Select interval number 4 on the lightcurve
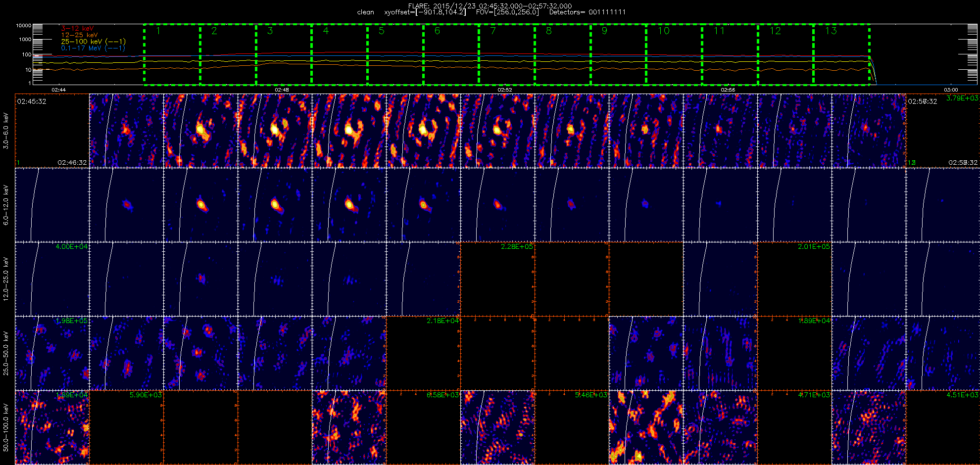The height and width of the screenshot is (465, 980). pos(326,31)
